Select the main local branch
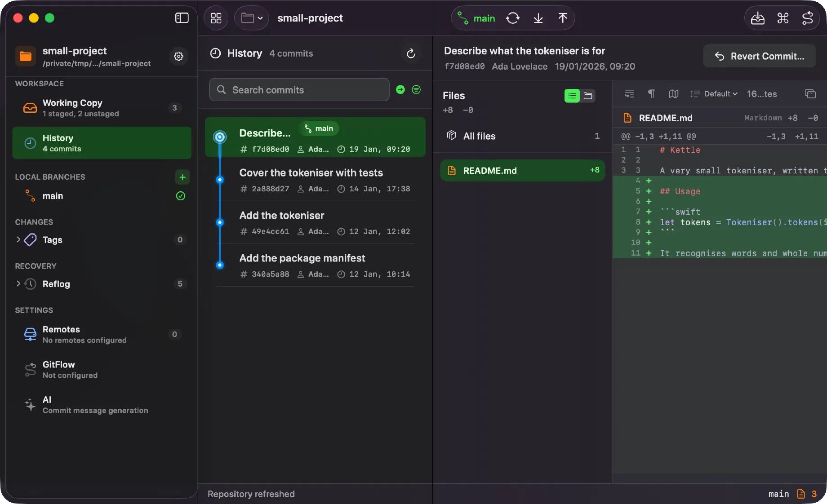This screenshot has width=827, height=504. pyautogui.click(x=102, y=196)
